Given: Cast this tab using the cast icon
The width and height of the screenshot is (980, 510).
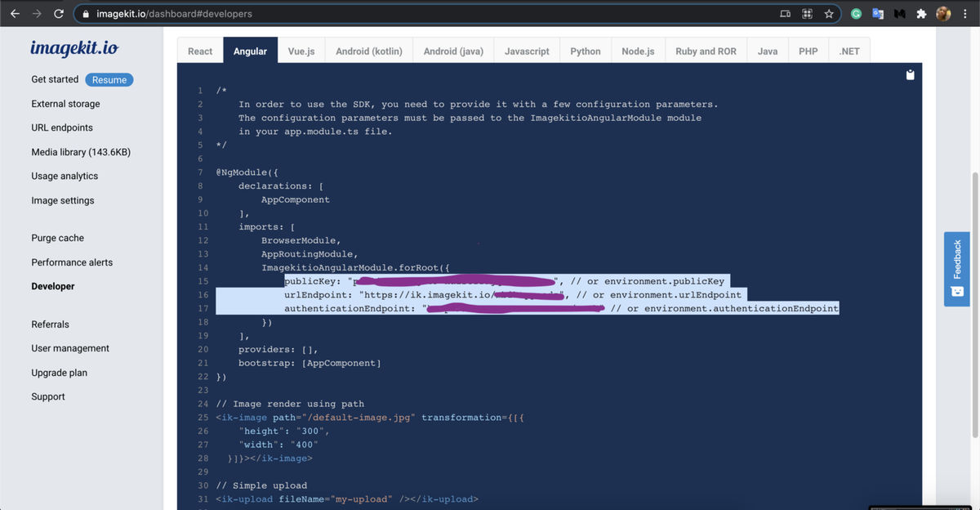Looking at the screenshot, I should 786,13.
